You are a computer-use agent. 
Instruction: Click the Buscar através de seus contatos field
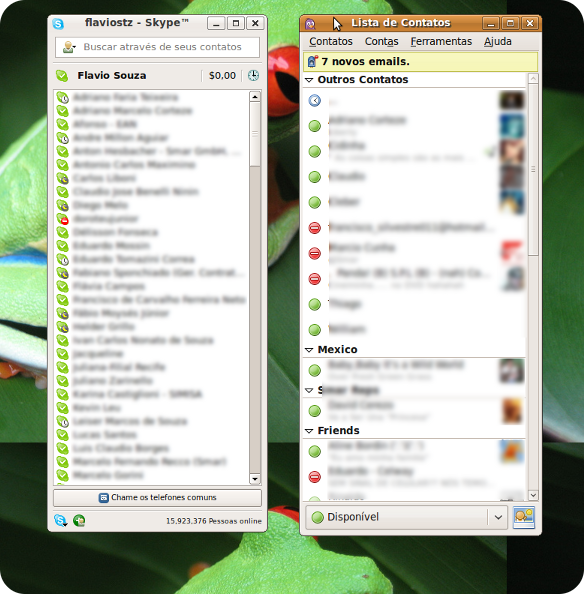(x=158, y=47)
